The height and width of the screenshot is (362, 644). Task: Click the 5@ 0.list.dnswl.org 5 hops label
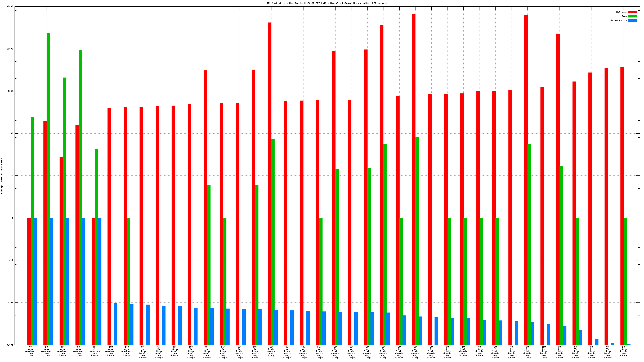coord(399,352)
